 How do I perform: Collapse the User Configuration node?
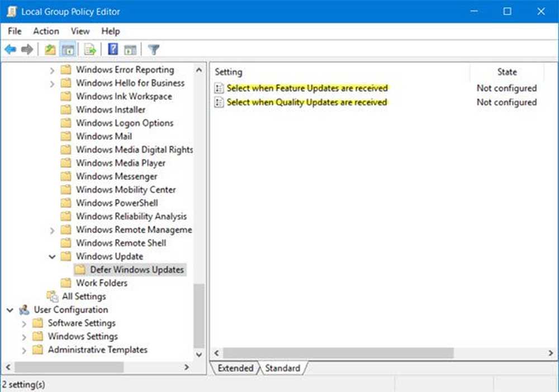click(10, 310)
